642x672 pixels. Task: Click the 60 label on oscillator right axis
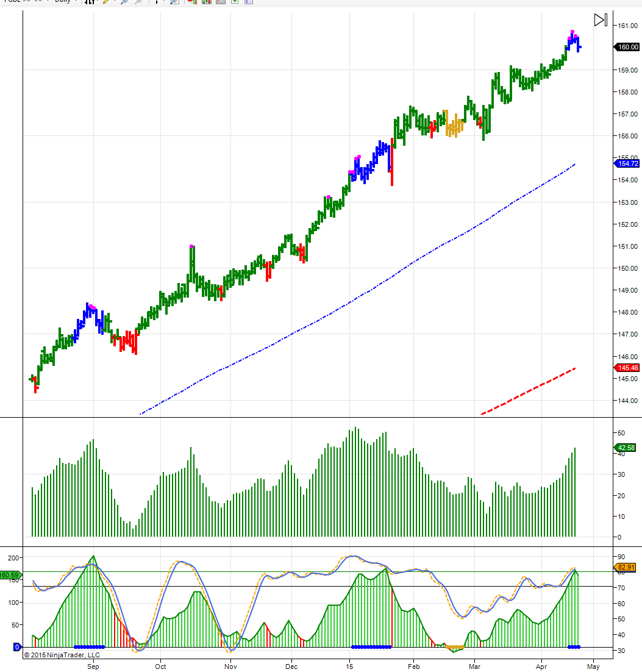click(x=621, y=604)
